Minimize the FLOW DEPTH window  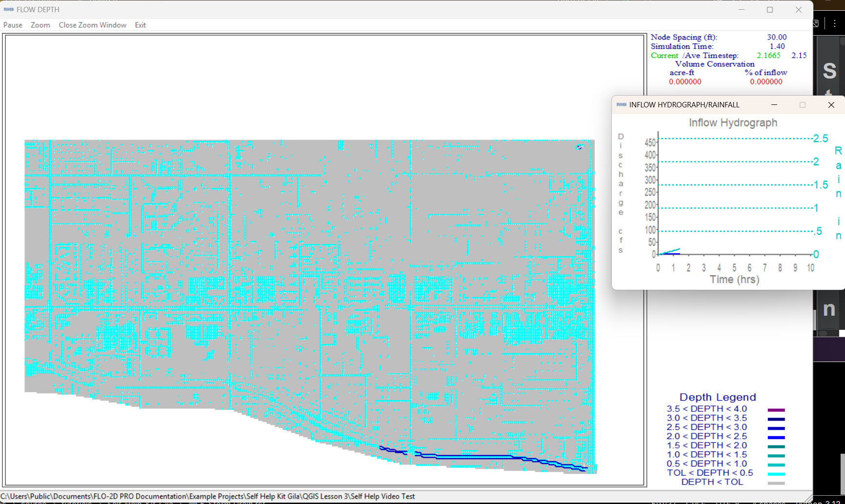741,10
